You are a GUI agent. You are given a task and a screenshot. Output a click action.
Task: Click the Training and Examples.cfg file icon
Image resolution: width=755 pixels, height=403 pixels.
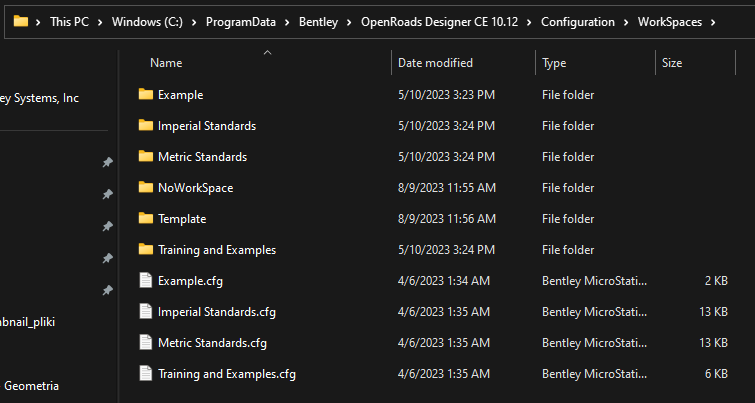[x=145, y=373]
